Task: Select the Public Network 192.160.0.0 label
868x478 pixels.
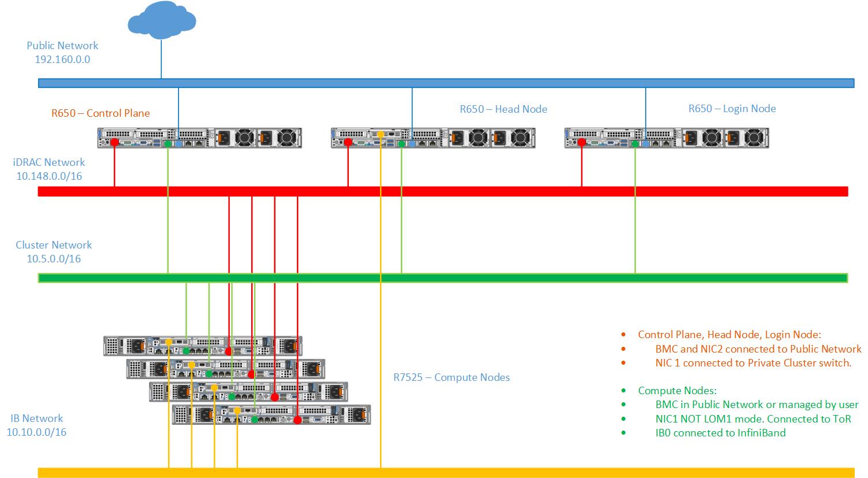Action: pyautogui.click(x=62, y=52)
